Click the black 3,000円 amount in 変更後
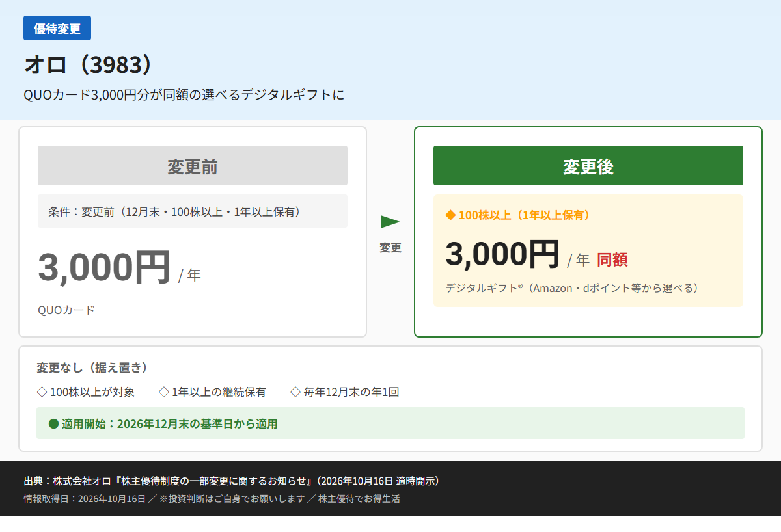Screen dimensions: 781x532 pyautogui.click(x=502, y=254)
